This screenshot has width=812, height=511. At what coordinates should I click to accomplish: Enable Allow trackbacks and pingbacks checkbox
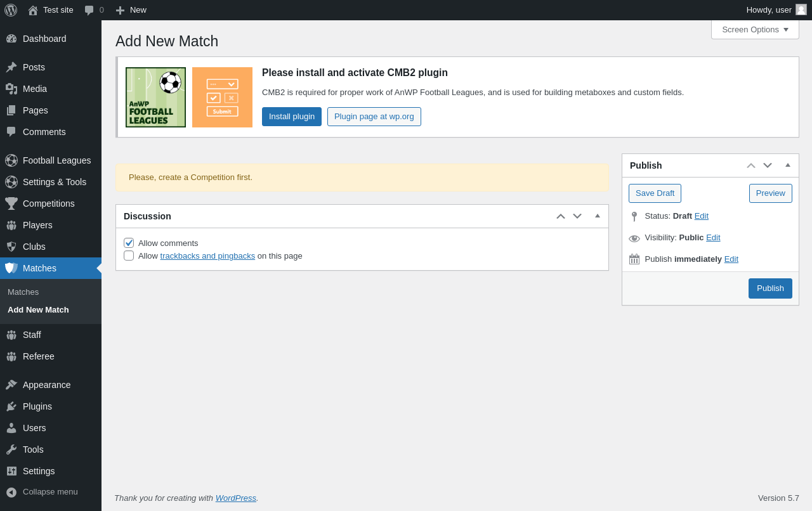tap(129, 256)
